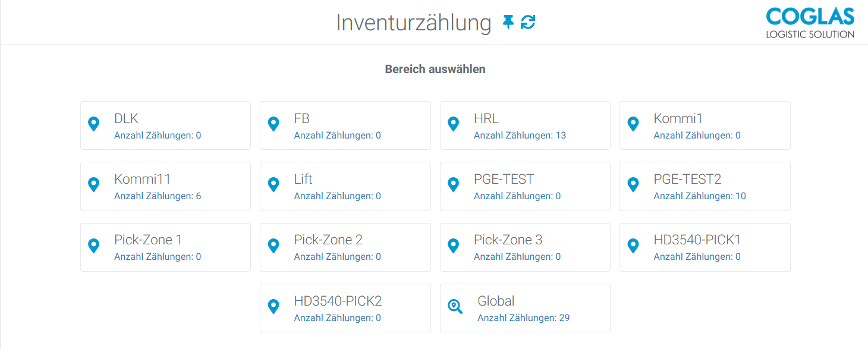Viewport: 868px width, 349px height.
Task: Click Anzahl Zählungen: 13 under HRL
Action: pos(520,136)
